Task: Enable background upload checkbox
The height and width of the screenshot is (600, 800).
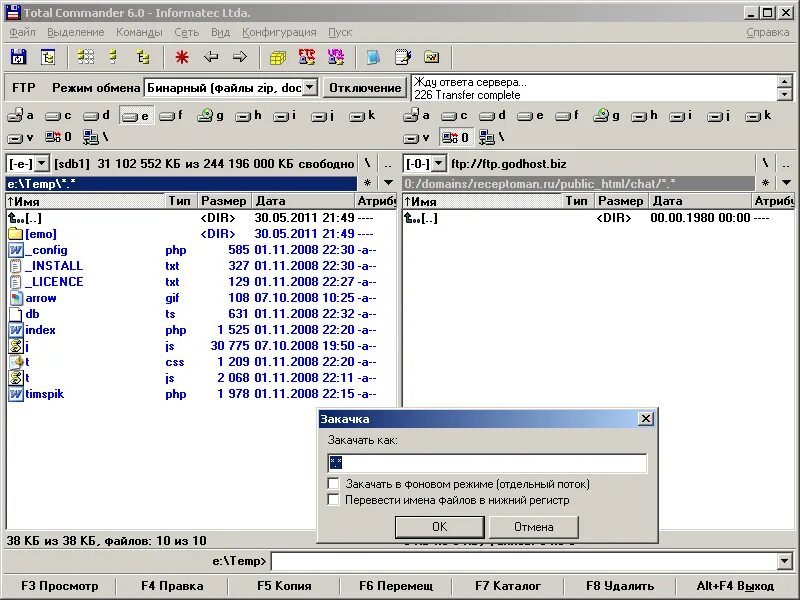Action: (x=333, y=483)
